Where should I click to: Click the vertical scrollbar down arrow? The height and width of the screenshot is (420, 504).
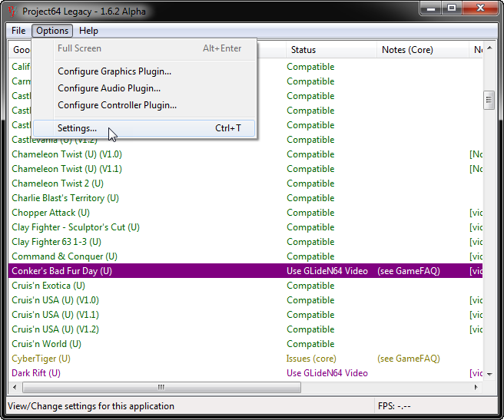[489, 374]
